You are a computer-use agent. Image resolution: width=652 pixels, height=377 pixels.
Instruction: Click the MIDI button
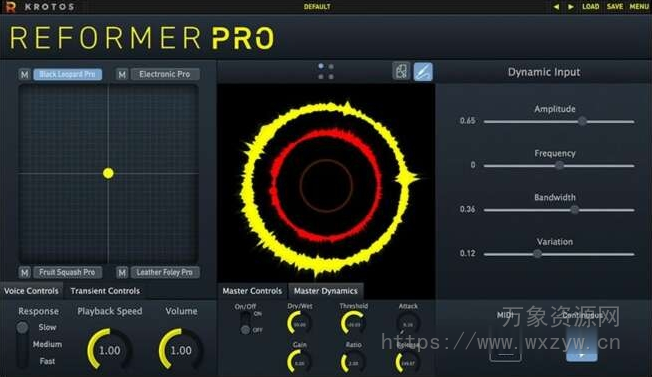tap(505, 344)
